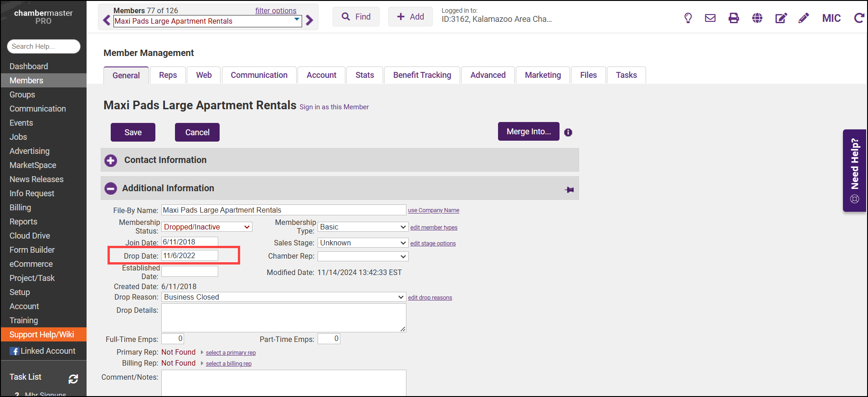The image size is (868, 397).
Task: Click the 'Sign in as this Member' link
Action: [x=334, y=107]
